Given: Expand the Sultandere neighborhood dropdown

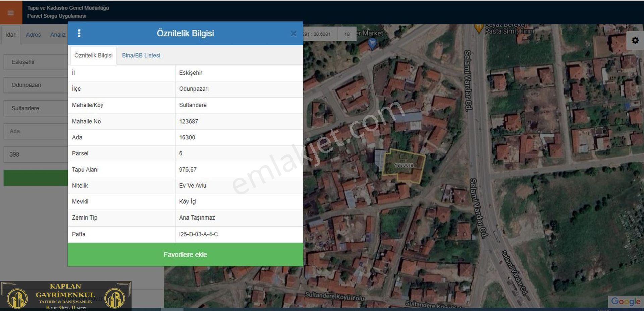Looking at the screenshot, I should tap(36, 108).
